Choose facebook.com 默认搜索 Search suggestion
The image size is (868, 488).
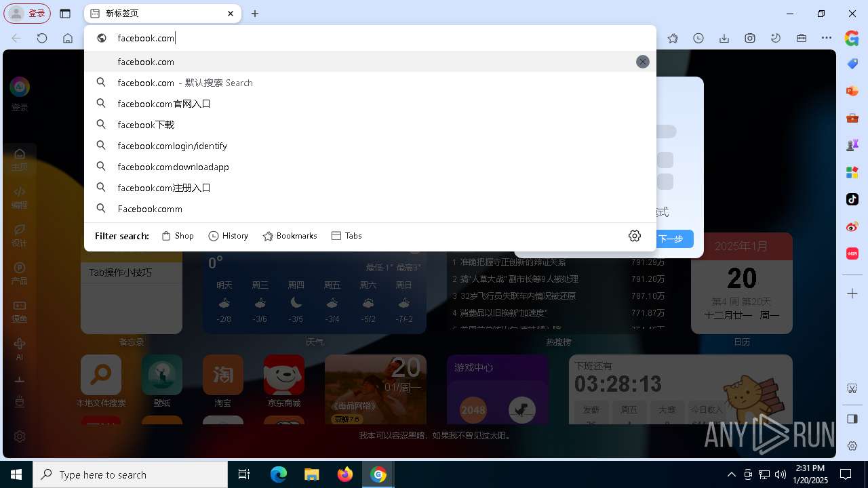click(x=370, y=83)
